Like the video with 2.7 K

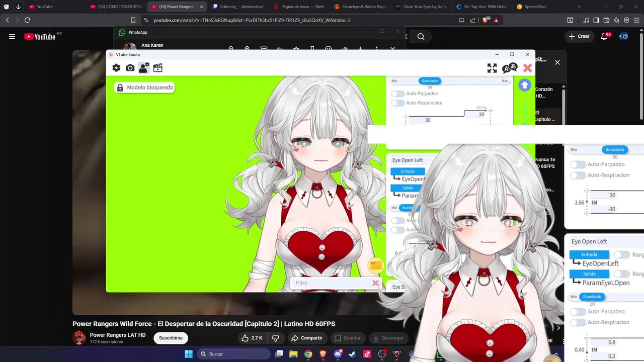click(x=252, y=338)
